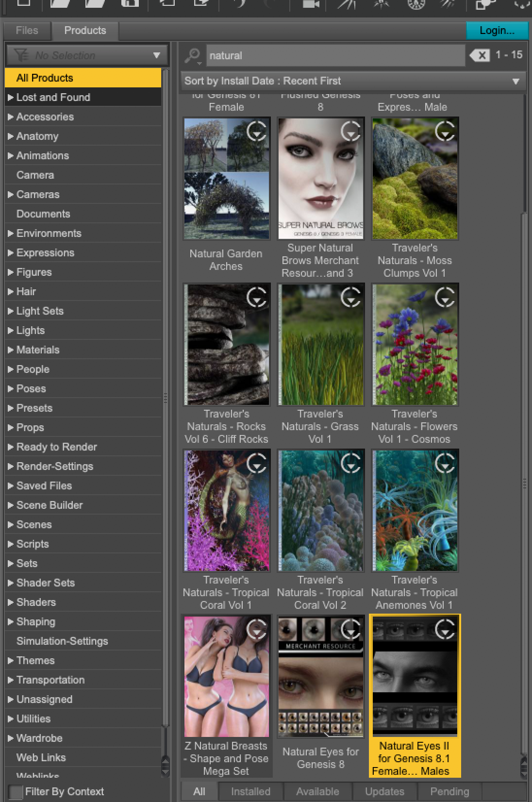Image resolution: width=532 pixels, height=802 pixels.
Task: Select the Scene Builder category label
Action: point(50,505)
